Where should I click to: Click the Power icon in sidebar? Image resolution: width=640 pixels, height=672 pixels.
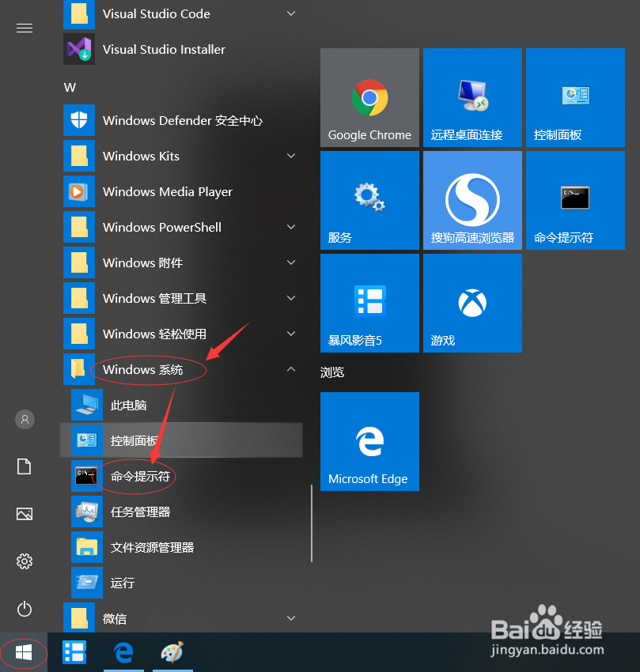(x=25, y=609)
